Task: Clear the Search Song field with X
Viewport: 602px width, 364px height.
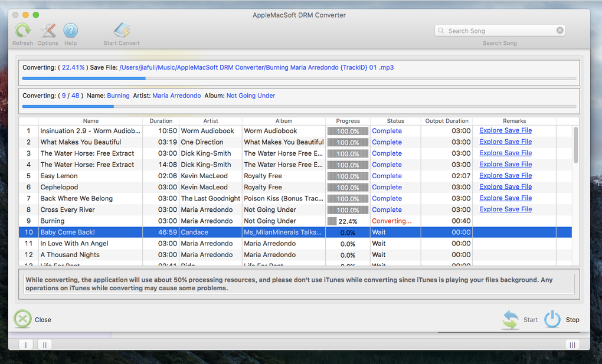Action: [560, 30]
